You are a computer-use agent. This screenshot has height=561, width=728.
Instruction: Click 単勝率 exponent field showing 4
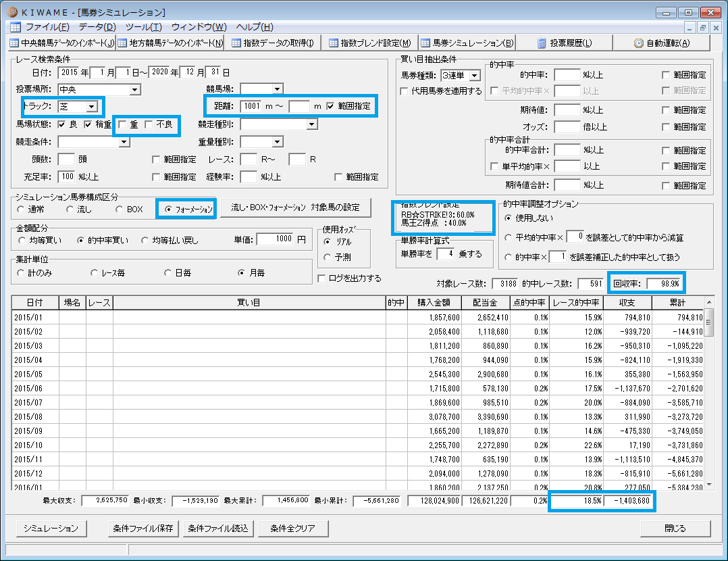[446, 253]
